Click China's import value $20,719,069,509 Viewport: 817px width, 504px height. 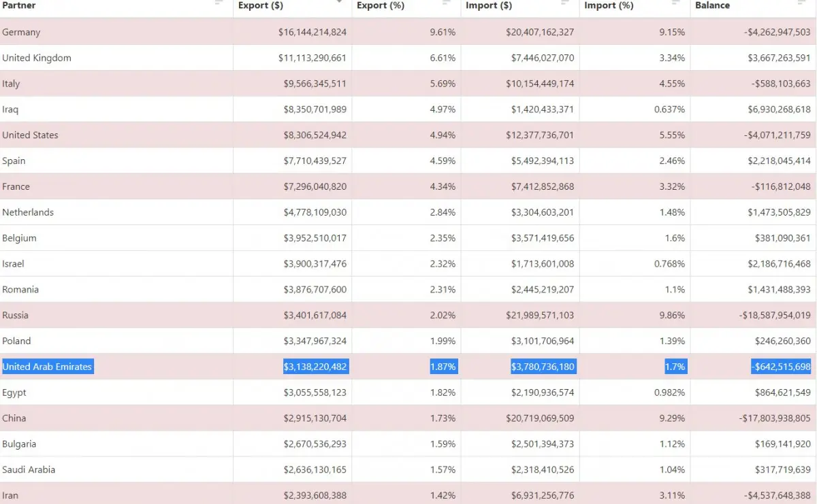click(x=541, y=418)
